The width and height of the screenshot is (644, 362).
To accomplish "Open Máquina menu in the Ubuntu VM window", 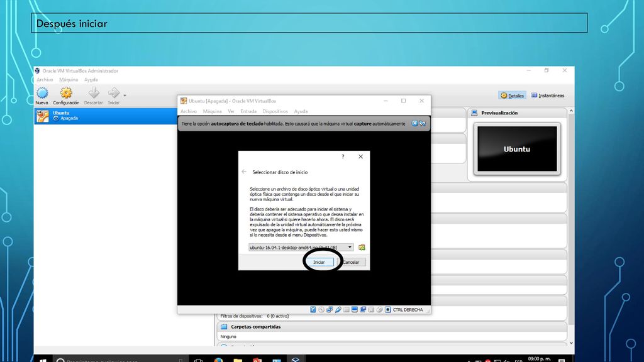I will tap(213, 111).
